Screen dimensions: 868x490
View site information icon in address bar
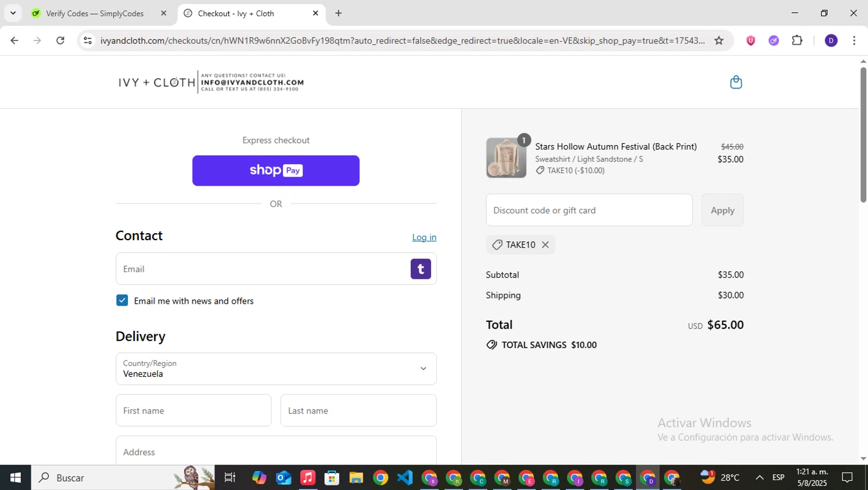tap(87, 40)
